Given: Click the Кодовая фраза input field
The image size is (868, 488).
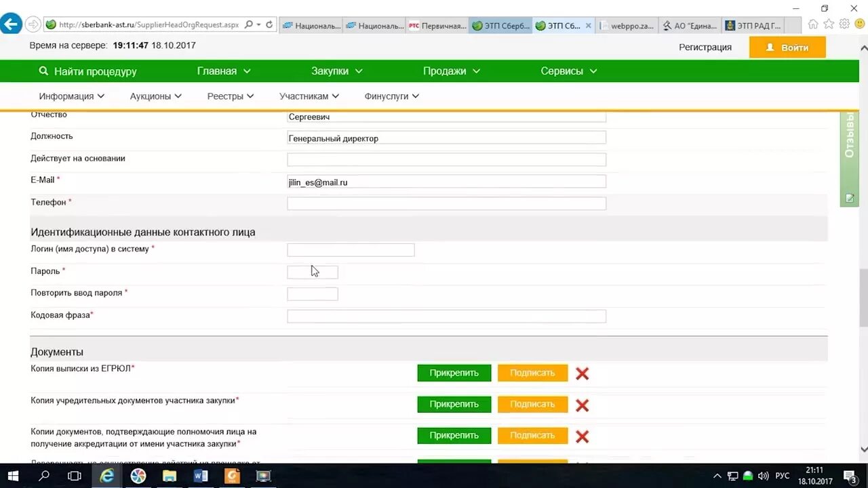Looking at the screenshot, I should coord(446,316).
